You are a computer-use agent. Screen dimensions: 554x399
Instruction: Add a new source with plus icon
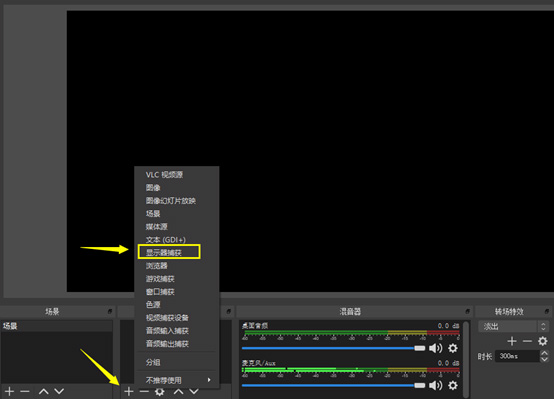129,391
